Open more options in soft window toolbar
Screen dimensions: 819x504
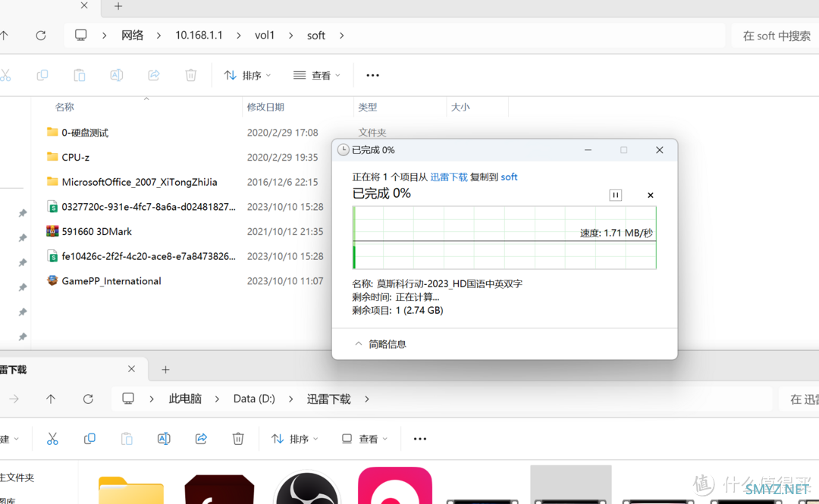click(372, 75)
